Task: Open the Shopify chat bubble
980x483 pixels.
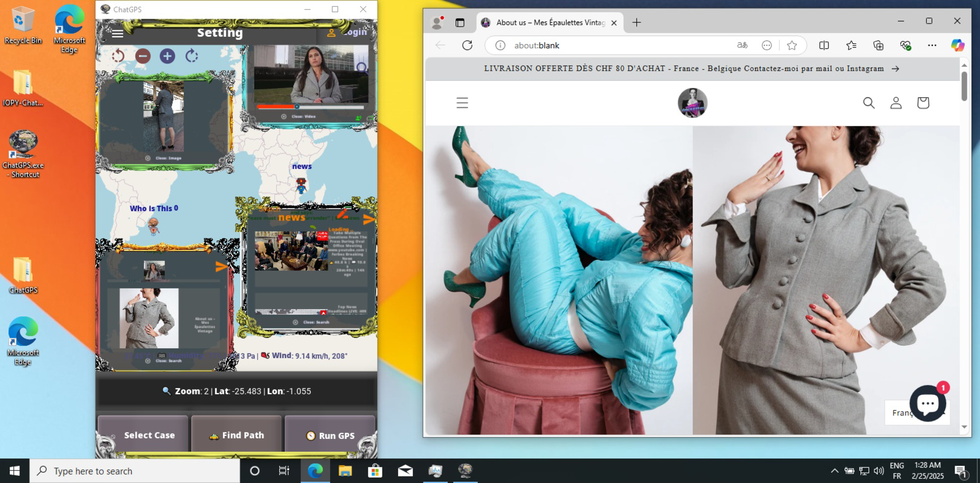Action: point(927,403)
